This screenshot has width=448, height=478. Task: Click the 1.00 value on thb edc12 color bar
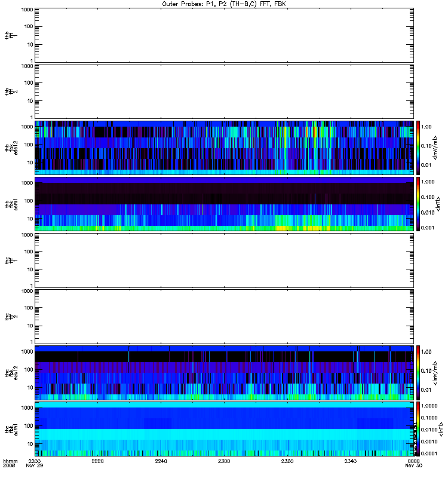(426, 127)
